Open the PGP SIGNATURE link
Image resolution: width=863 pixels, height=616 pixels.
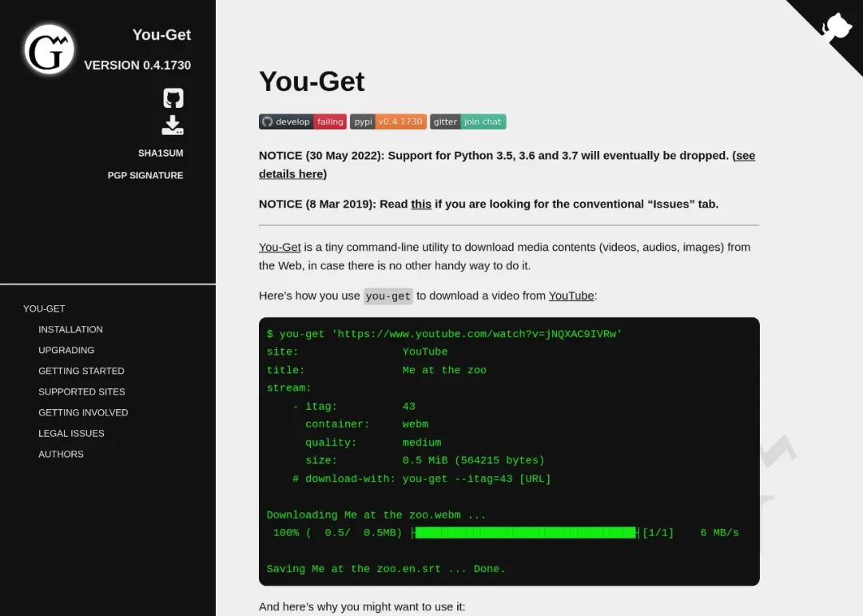(x=145, y=175)
